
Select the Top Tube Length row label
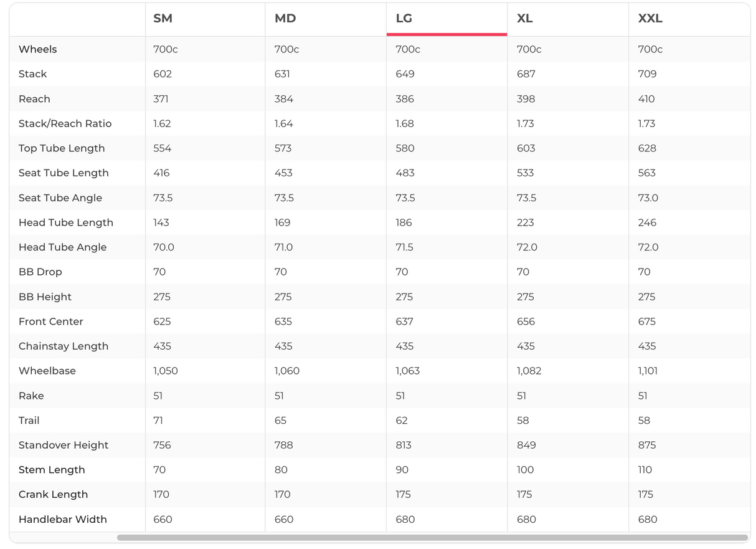(x=62, y=148)
